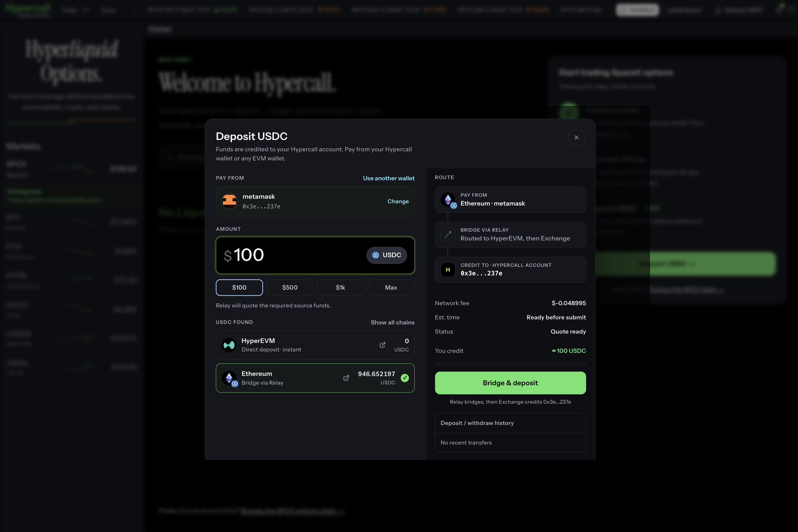This screenshot has height=532, width=798.
Task: Click the Network fee value $-0.048995
Action: pyautogui.click(x=569, y=303)
